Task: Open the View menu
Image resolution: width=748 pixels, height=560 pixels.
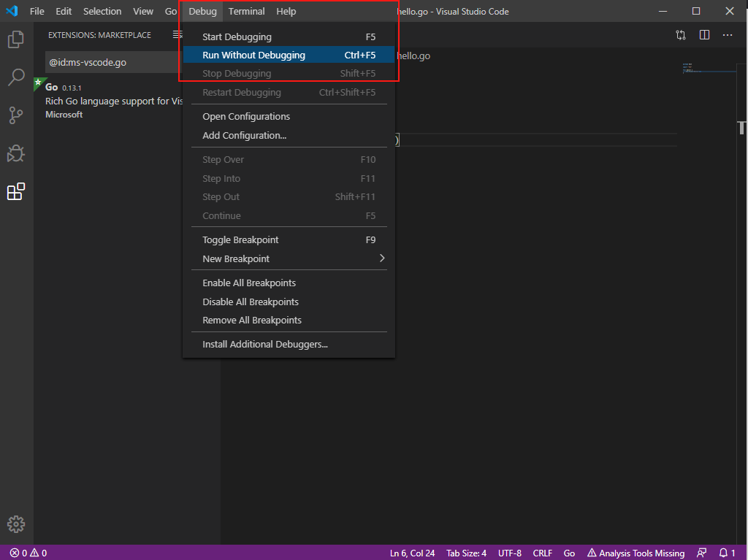Action: click(x=143, y=11)
